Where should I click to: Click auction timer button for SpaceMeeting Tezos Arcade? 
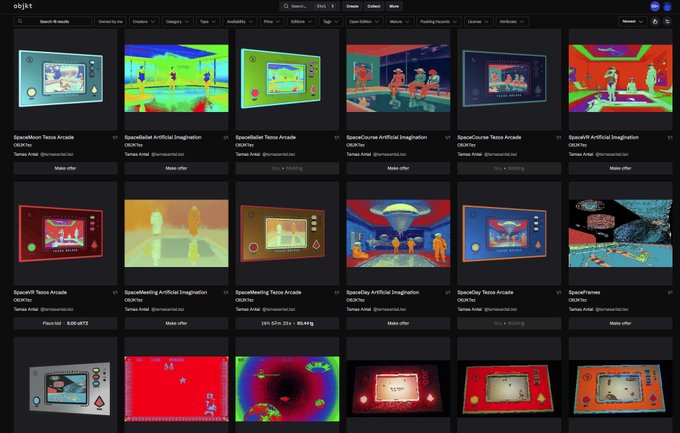point(287,323)
